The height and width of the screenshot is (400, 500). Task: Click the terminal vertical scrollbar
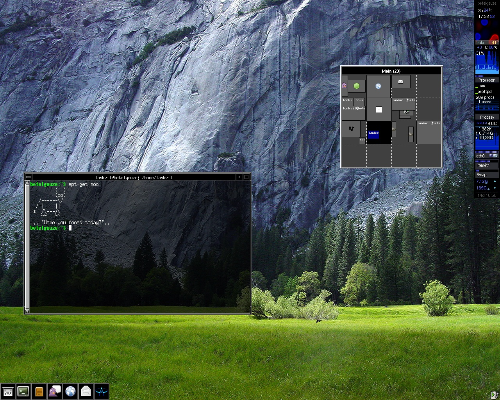pos(27,246)
